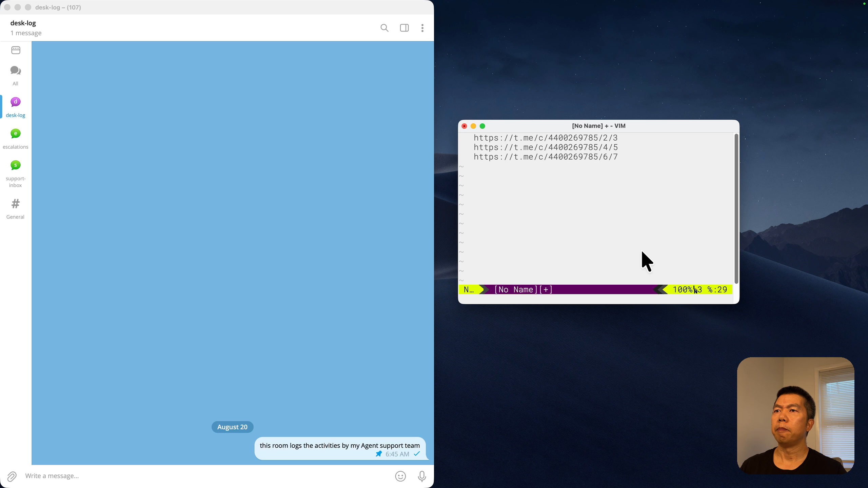868x488 pixels.
Task: Open the support-inbox topic
Action: point(16,174)
